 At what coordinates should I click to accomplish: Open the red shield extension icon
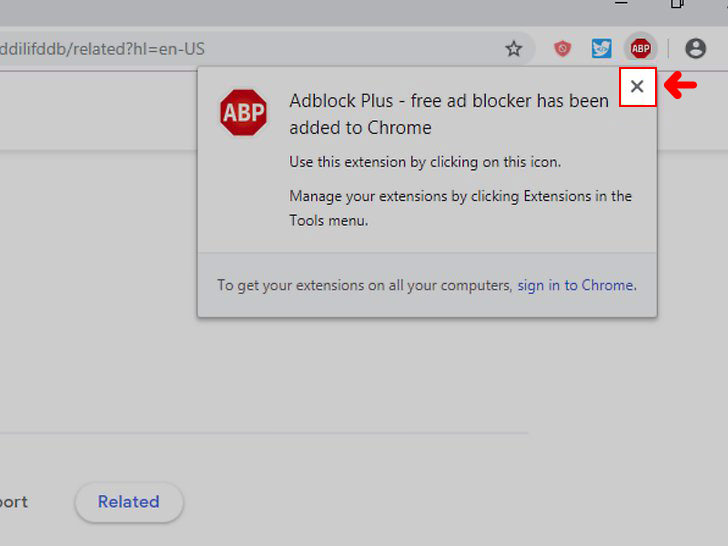[562, 48]
